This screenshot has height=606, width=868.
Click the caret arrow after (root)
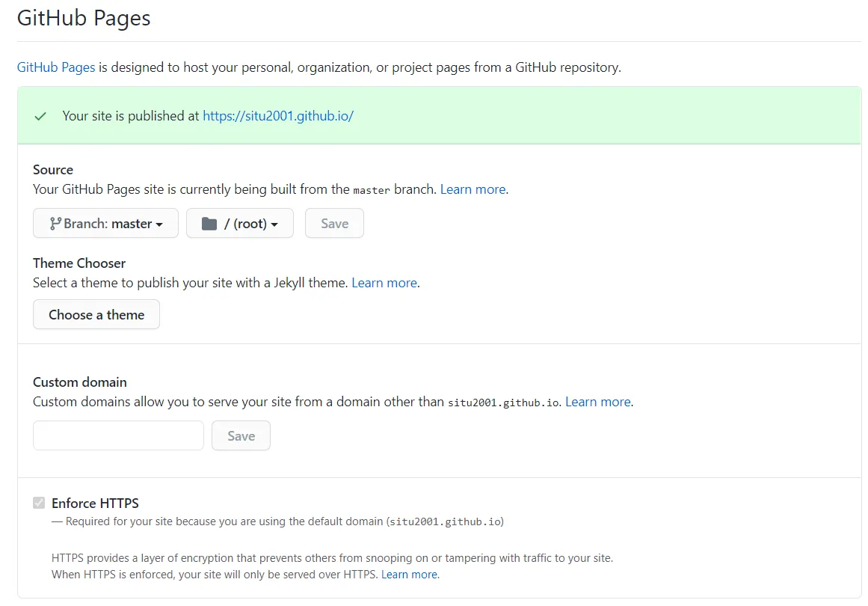274,224
